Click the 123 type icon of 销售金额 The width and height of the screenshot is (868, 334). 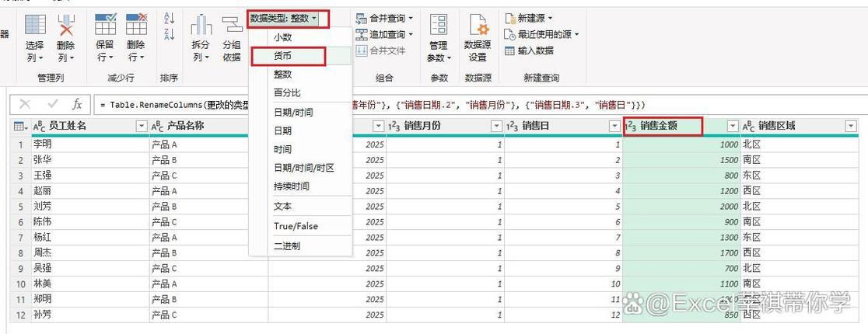coord(632,127)
